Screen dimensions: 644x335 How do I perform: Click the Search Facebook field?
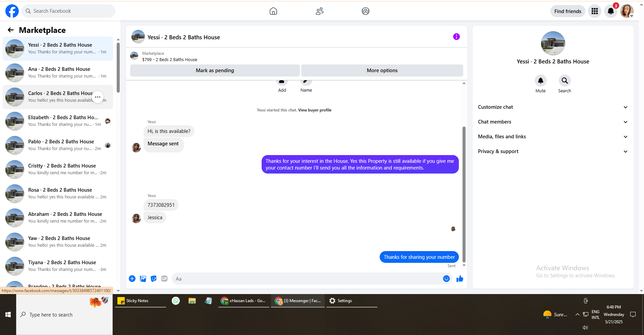coord(68,11)
